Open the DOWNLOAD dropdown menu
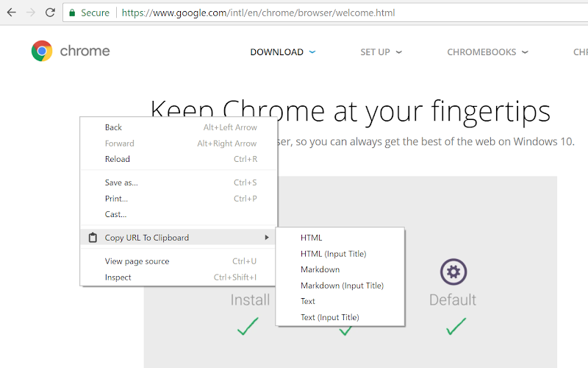The height and width of the screenshot is (368, 588). point(283,52)
